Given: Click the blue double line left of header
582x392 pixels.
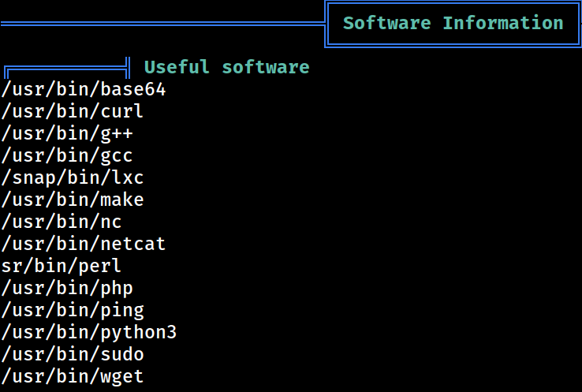Looking at the screenshot, I should click(x=162, y=24).
